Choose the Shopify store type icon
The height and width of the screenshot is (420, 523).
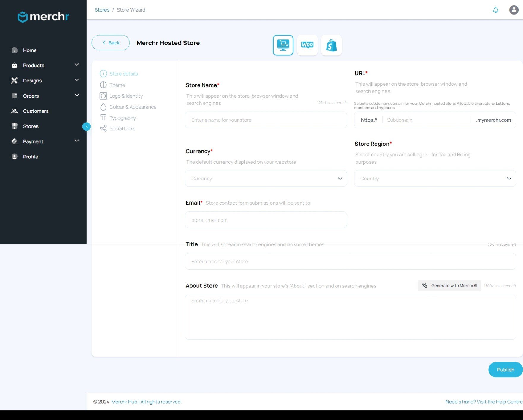click(331, 45)
